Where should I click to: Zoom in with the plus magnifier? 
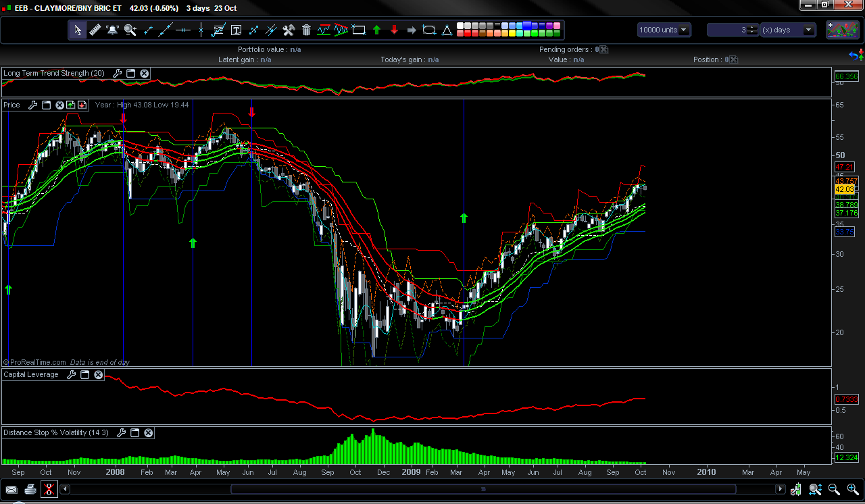853,489
